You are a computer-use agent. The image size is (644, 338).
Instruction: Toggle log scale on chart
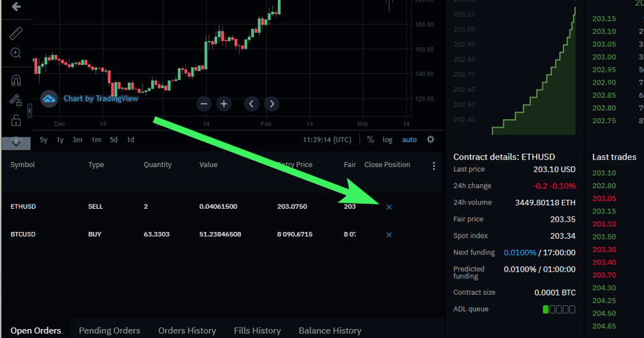(x=387, y=140)
